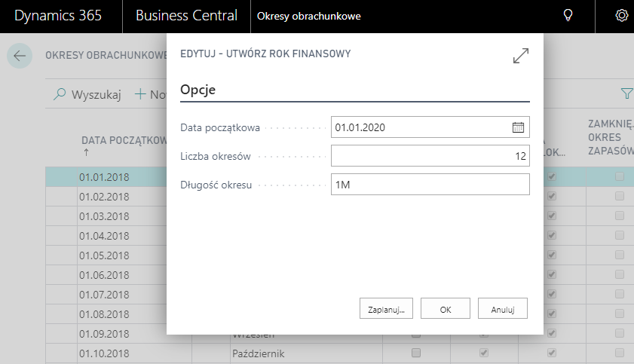Toggle Zamknięty okres zapasów box for 01.01.2018
This screenshot has height=364, width=634.
click(620, 176)
